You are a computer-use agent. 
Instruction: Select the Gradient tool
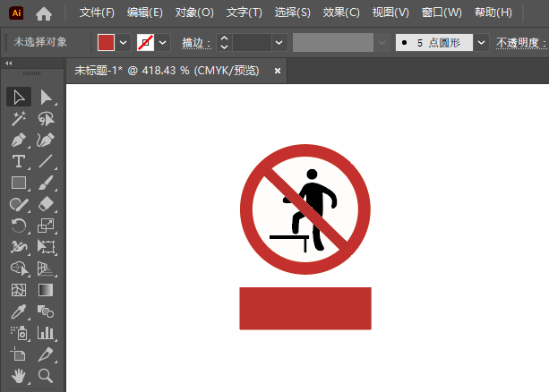[46, 290]
